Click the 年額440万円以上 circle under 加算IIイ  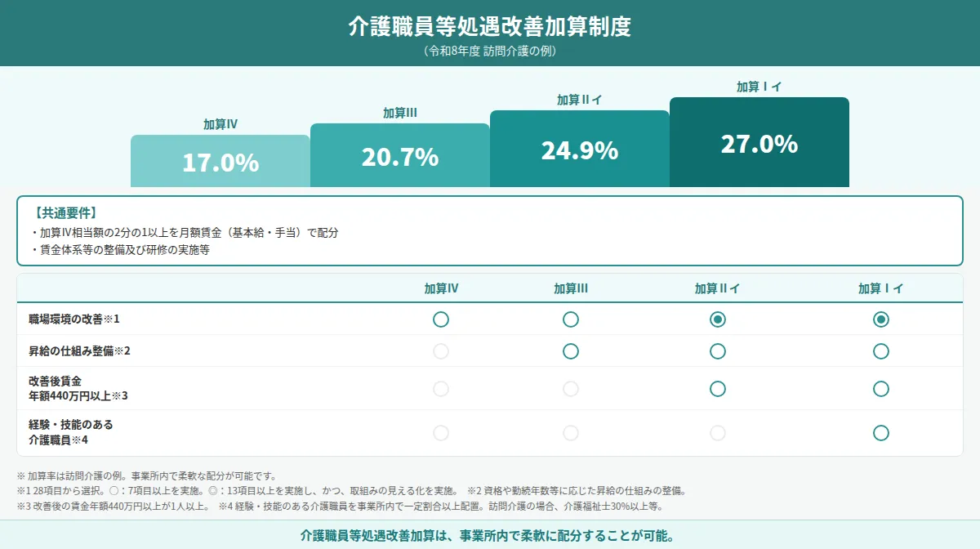click(x=718, y=389)
